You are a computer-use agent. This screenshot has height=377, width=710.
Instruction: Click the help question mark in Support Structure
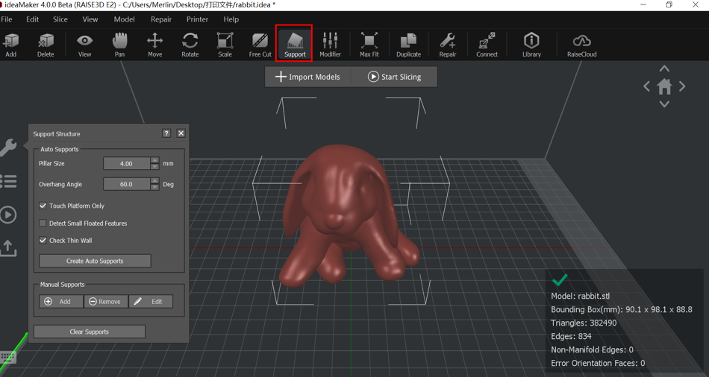pos(167,133)
